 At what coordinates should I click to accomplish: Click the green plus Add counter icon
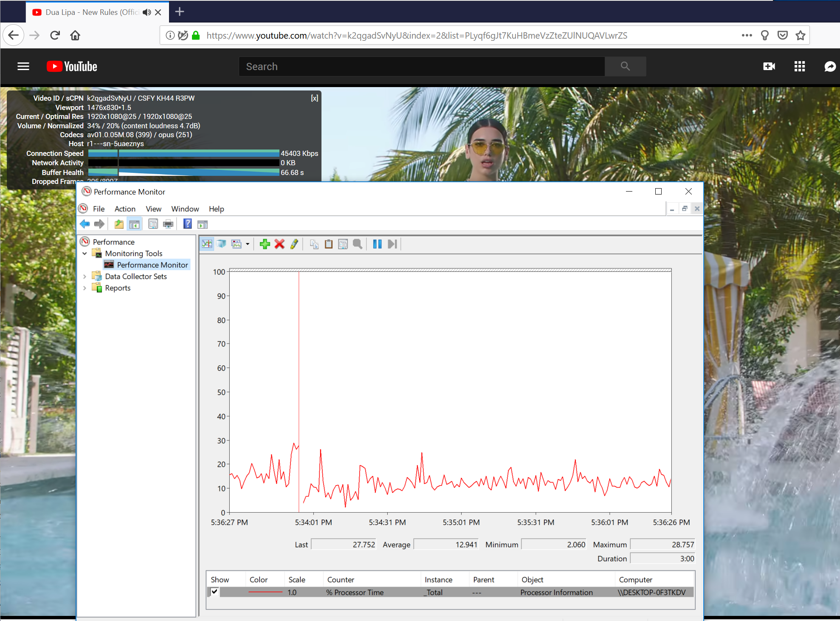pos(265,244)
